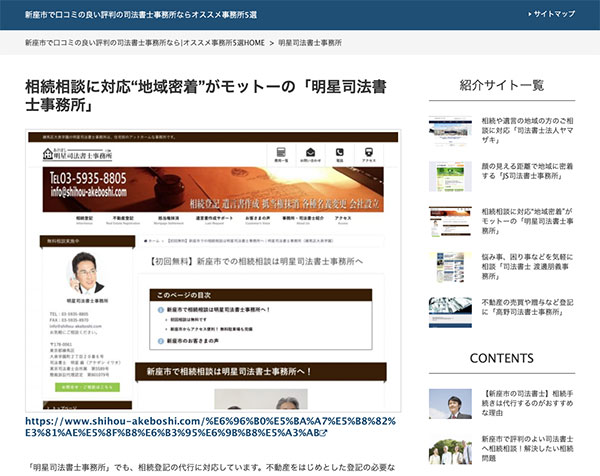
Task: Go to HOME breadcrumb link
Action: (x=145, y=43)
